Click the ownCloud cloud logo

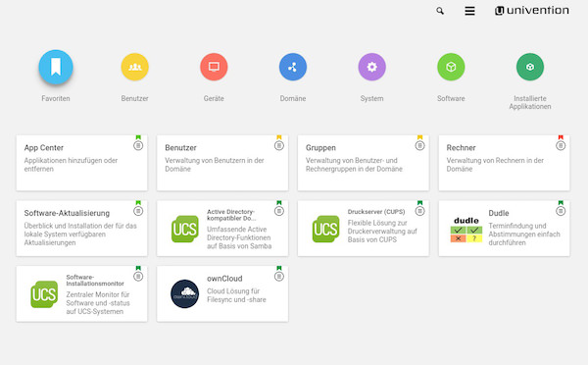tap(185, 294)
